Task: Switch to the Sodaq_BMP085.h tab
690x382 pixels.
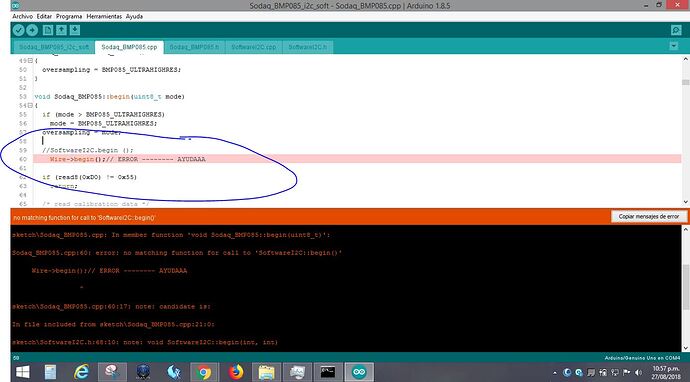Action: pos(194,47)
